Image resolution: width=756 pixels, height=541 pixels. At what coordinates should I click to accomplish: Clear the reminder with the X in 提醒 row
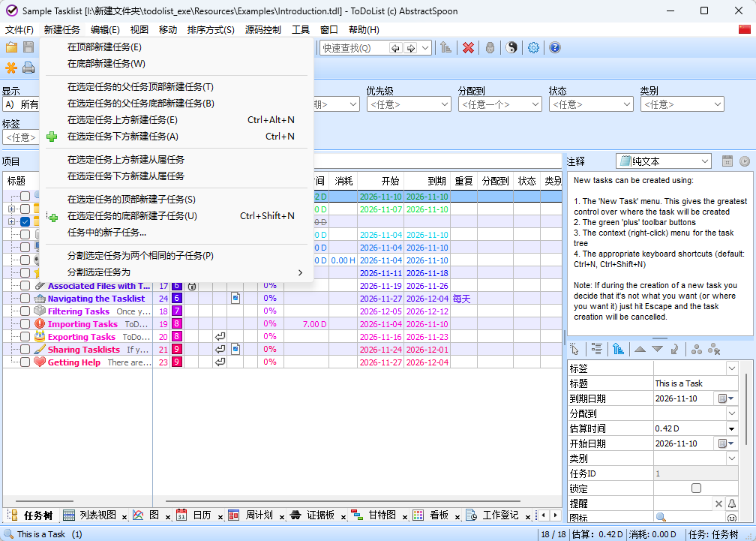click(718, 503)
